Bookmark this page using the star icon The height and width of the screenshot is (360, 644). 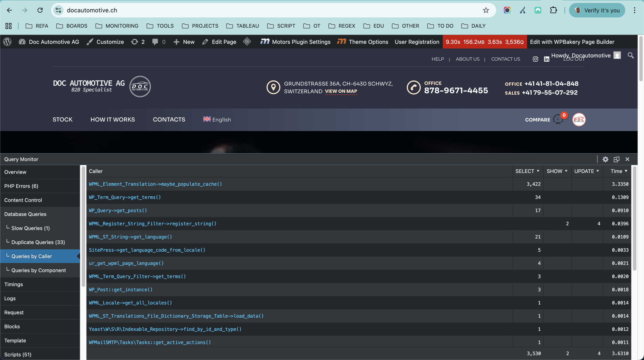[x=486, y=10]
